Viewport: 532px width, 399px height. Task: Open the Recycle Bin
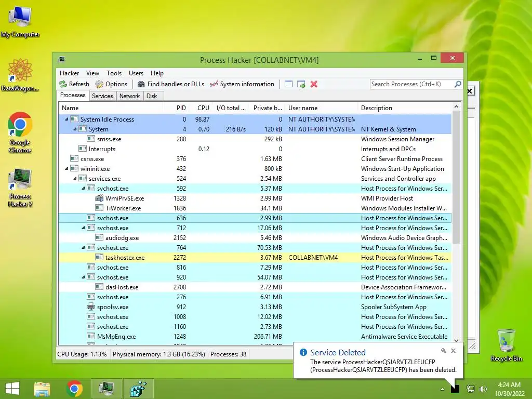(x=506, y=345)
